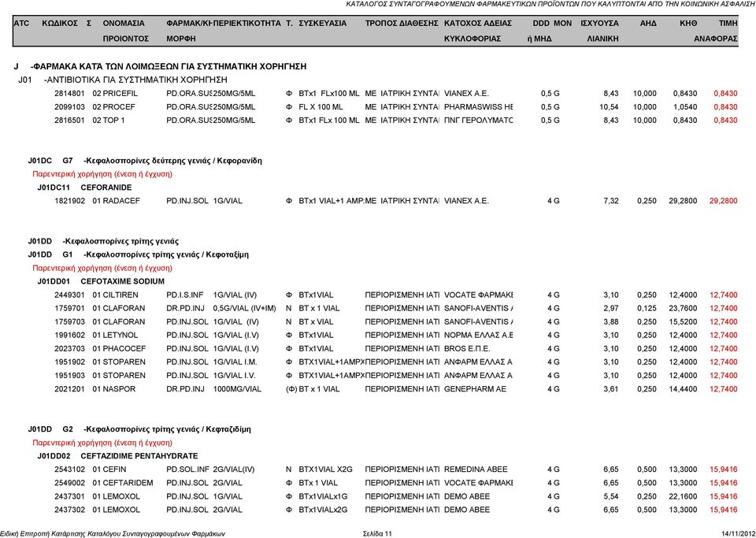The width and height of the screenshot is (756, 538).
Task: Click the CEFIN product name
Action: (x=115, y=469)
